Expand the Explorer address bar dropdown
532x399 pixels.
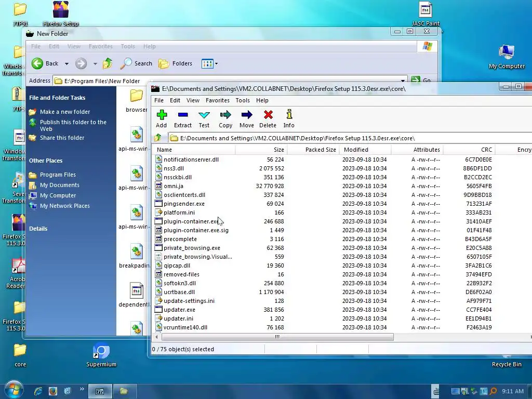(x=403, y=81)
